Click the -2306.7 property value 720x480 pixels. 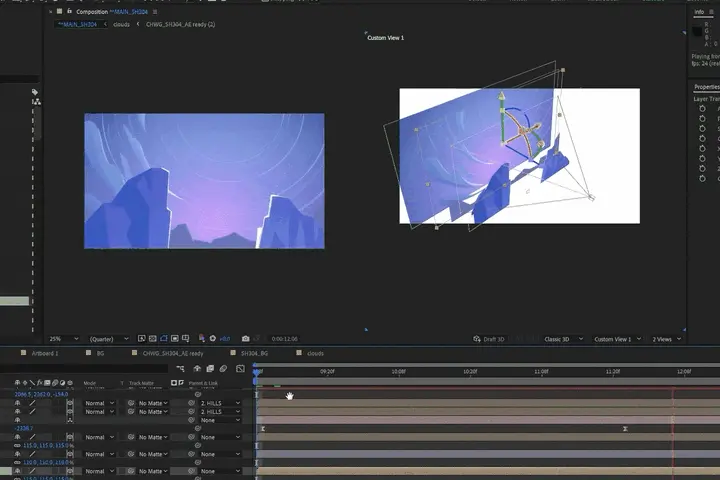[x=23, y=429]
